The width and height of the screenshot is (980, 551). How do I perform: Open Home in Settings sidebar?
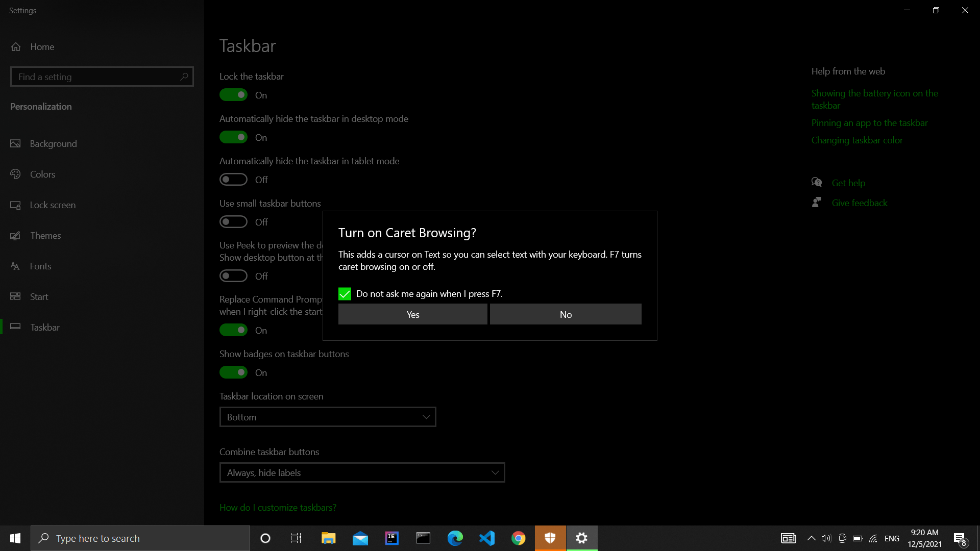point(102,46)
